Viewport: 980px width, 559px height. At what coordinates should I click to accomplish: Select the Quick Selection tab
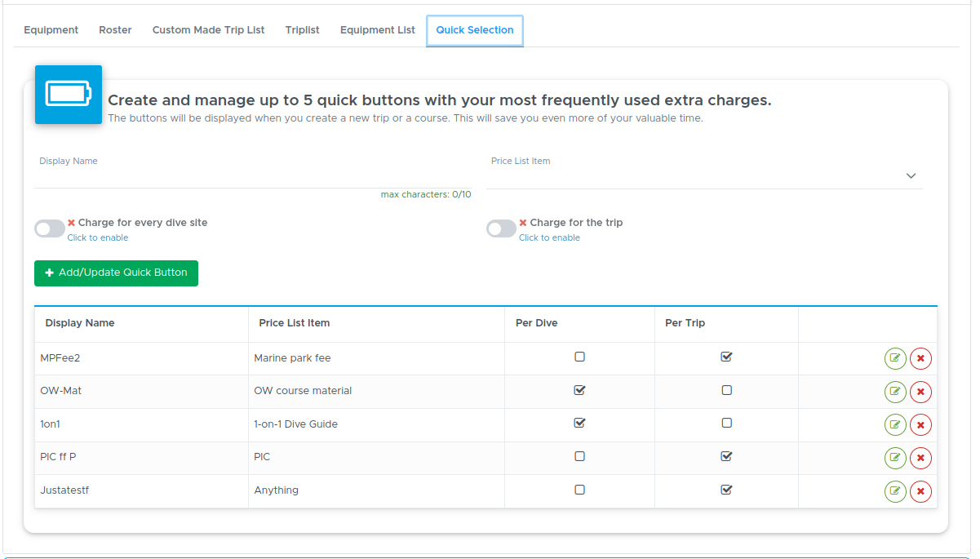tap(475, 30)
